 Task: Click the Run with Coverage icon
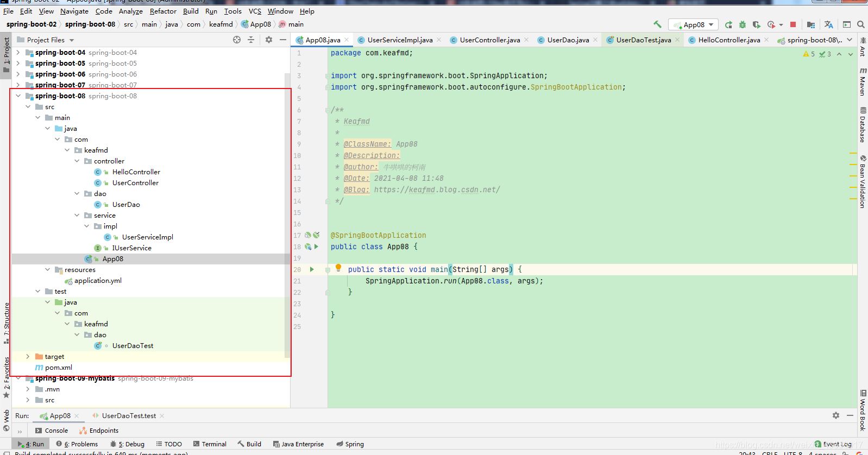pyautogui.click(x=756, y=24)
